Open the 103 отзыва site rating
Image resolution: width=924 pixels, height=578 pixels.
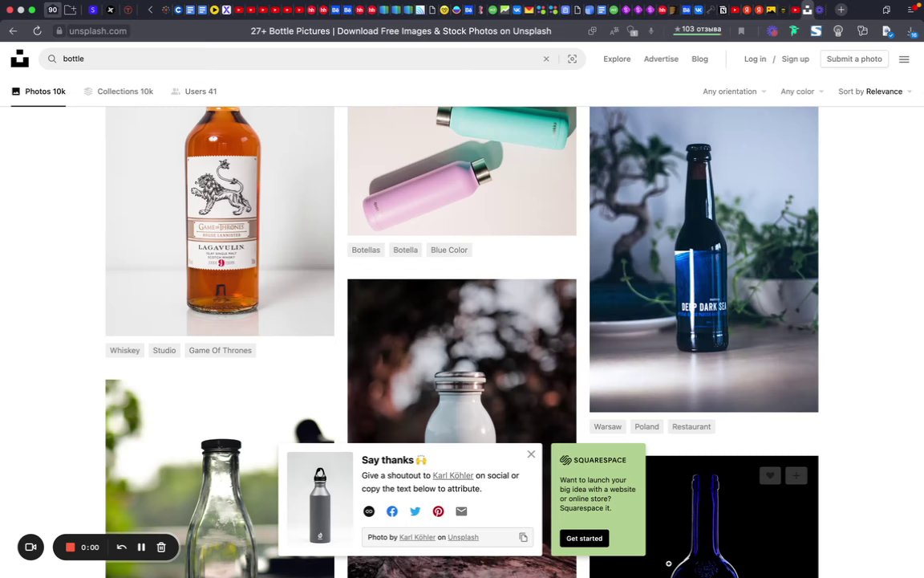coord(698,30)
